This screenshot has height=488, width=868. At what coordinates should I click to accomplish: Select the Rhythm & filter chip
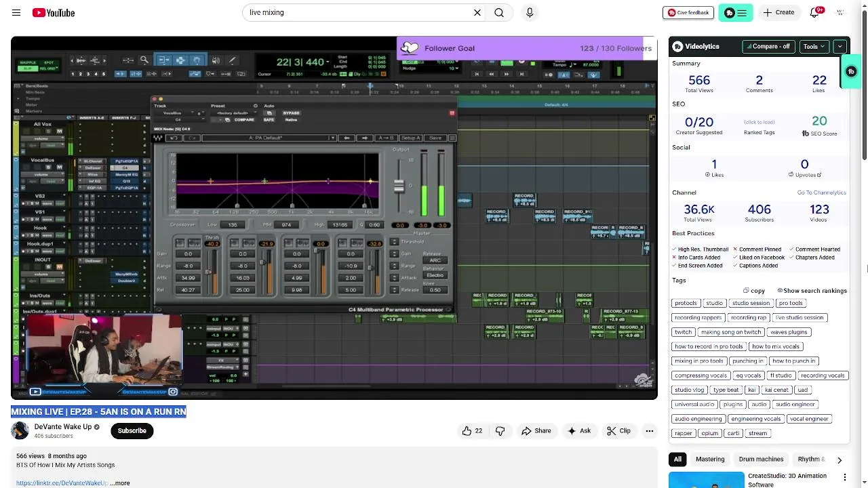[811, 460]
